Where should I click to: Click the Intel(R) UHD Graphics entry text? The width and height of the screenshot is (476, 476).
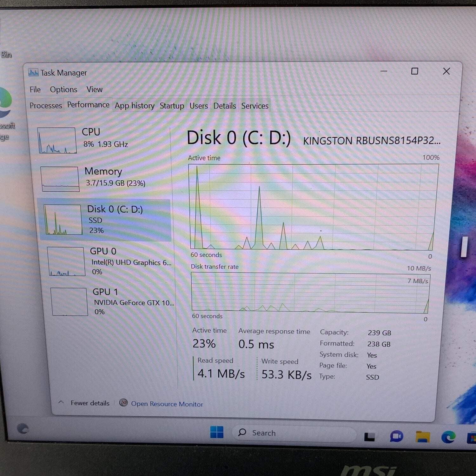(131, 262)
